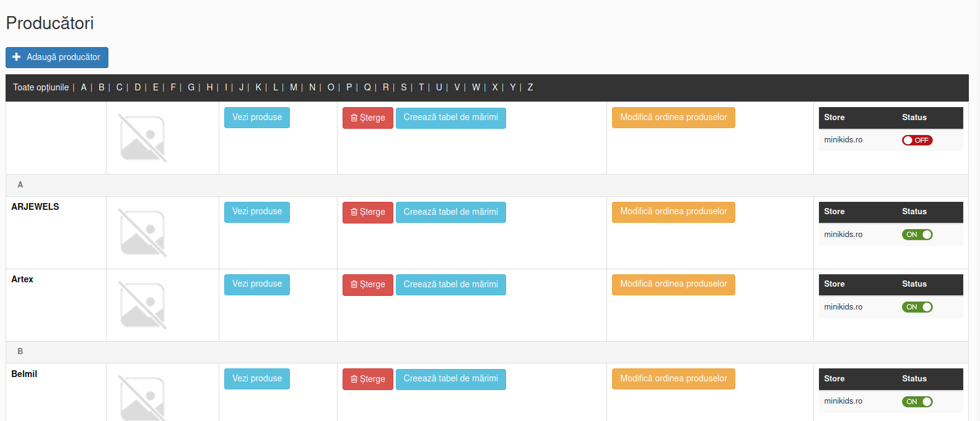This screenshot has height=421, width=980.
Task: Create size table for Belmil
Action: 451,380
